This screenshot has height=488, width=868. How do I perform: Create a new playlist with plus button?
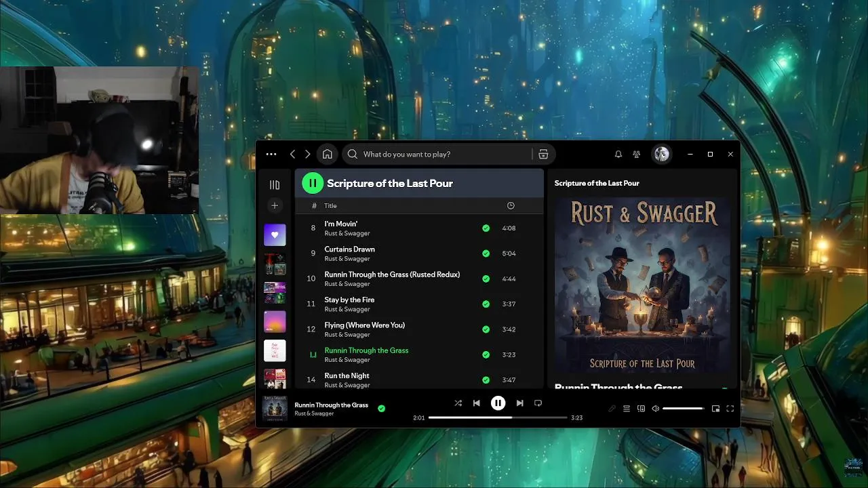pyautogui.click(x=275, y=205)
